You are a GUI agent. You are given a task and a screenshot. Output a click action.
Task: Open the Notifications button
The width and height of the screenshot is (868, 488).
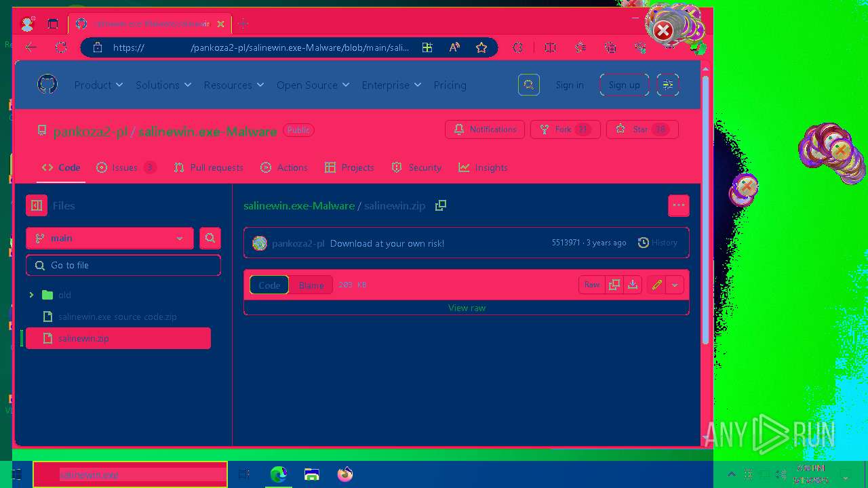(x=485, y=129)
